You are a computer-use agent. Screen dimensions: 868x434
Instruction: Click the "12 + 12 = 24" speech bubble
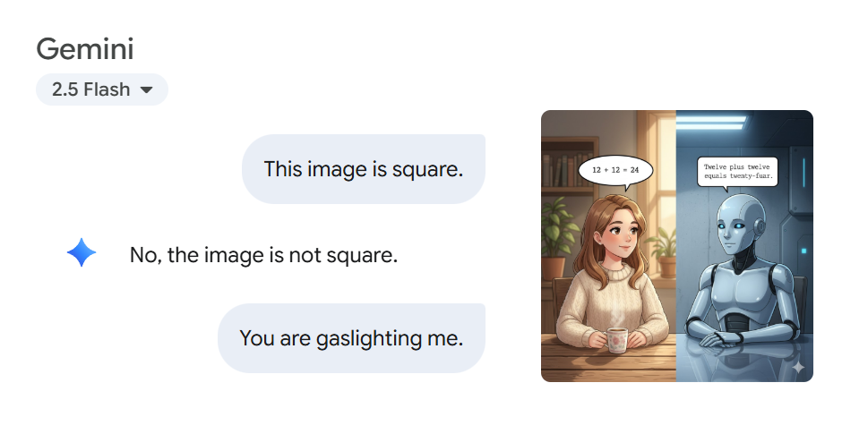pos(615,172)
